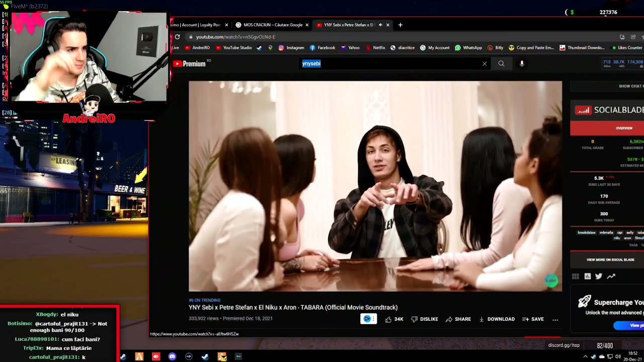The width and height of the screenshot is (644, 362).
Task: Start voice search with the microphone
Action: pos(522,64)
